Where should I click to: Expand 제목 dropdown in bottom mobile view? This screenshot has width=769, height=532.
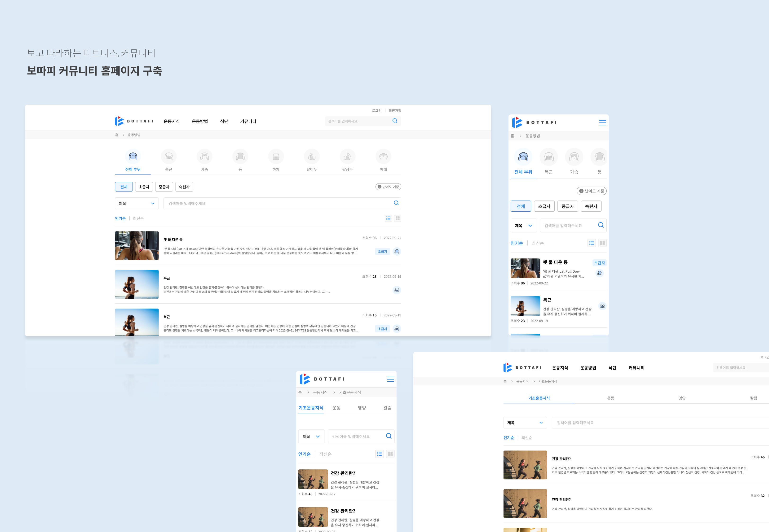311,436
